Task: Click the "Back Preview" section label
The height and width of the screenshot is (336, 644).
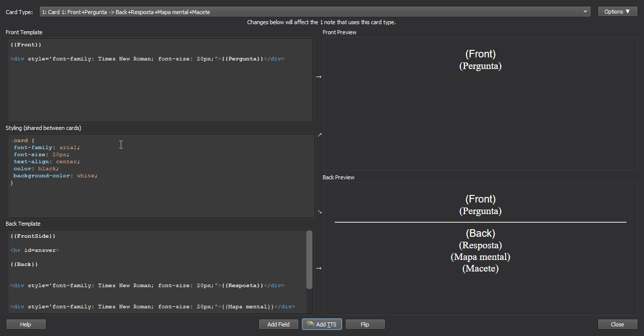Action: click(x=339, y=177)
